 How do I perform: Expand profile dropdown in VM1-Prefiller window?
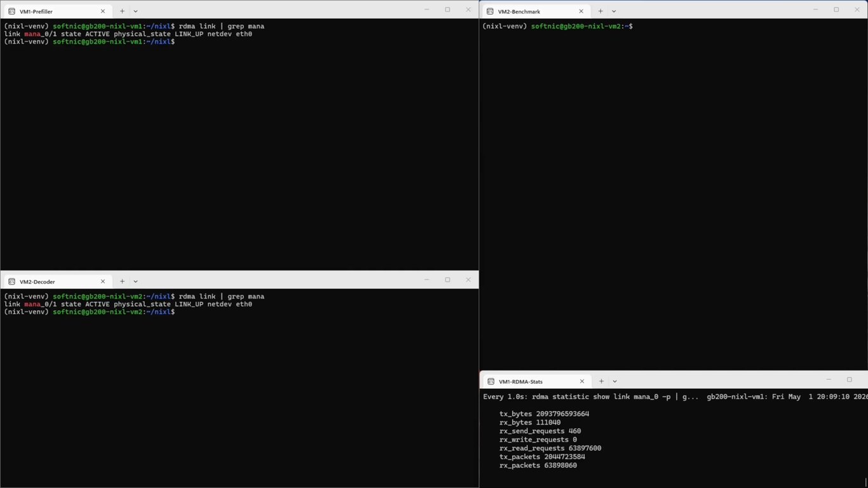135,11
